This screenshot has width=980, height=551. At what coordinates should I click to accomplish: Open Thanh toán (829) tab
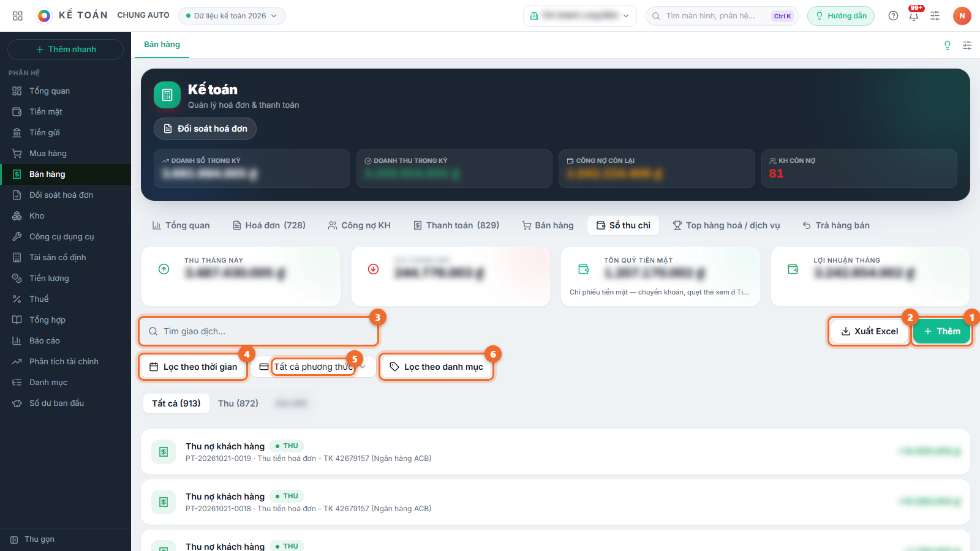(456, 225)
